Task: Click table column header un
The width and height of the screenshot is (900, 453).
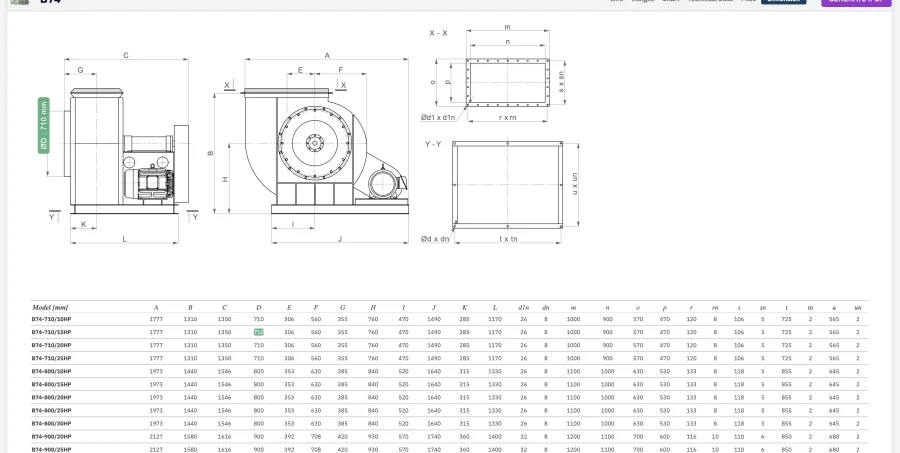Action: (x=858, y=308)
